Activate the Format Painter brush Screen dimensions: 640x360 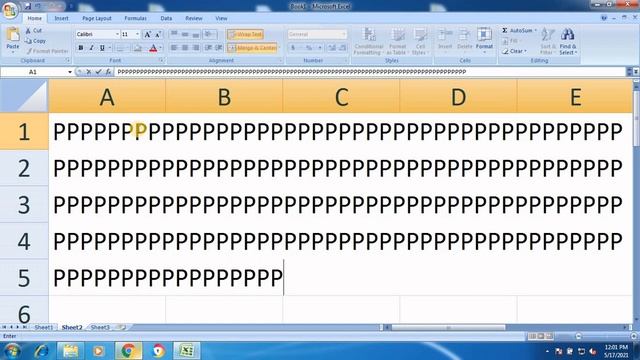[x=46, y=51]
